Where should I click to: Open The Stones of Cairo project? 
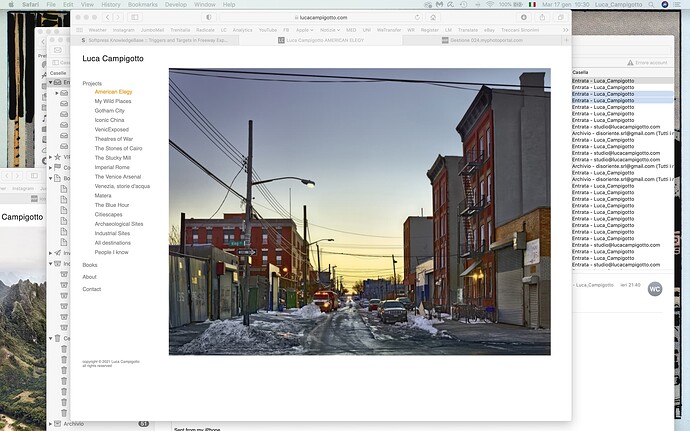point(118,148)
